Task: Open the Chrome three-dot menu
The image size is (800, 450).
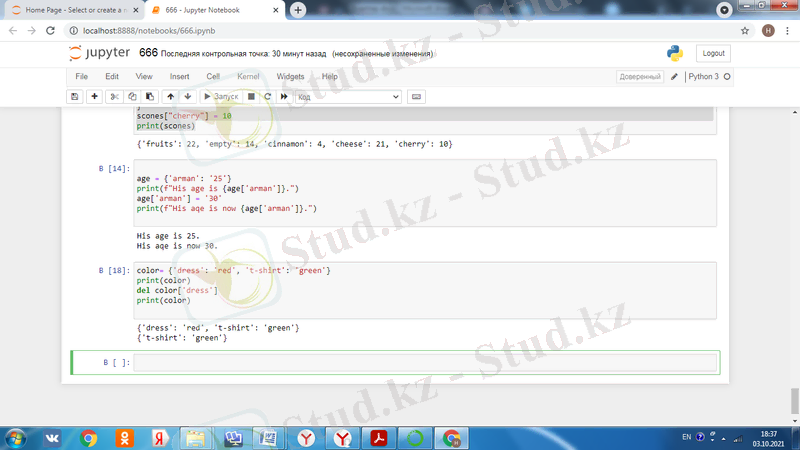Action: pos(788,31)
